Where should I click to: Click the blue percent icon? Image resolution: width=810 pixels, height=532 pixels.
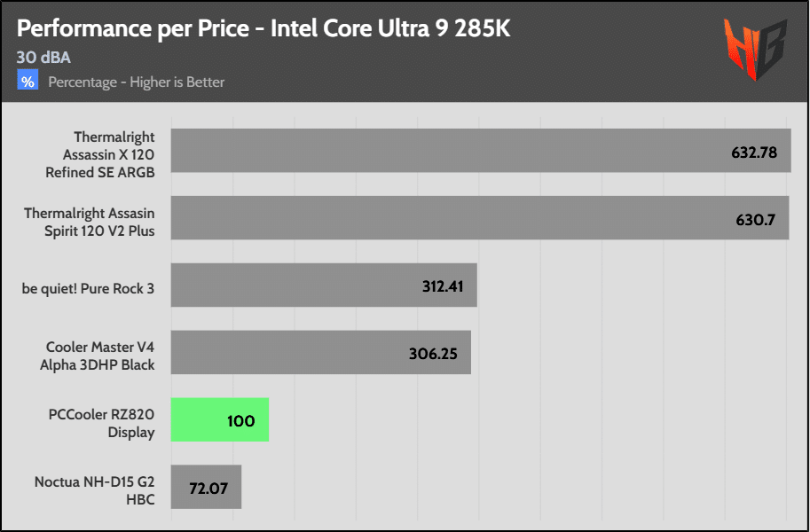(28, 82)
